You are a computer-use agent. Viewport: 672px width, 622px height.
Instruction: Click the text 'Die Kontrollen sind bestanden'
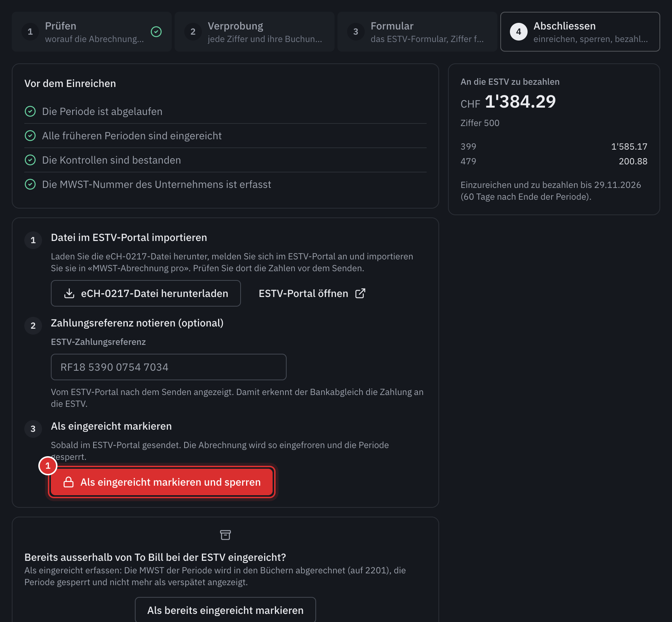click(111, 160)
